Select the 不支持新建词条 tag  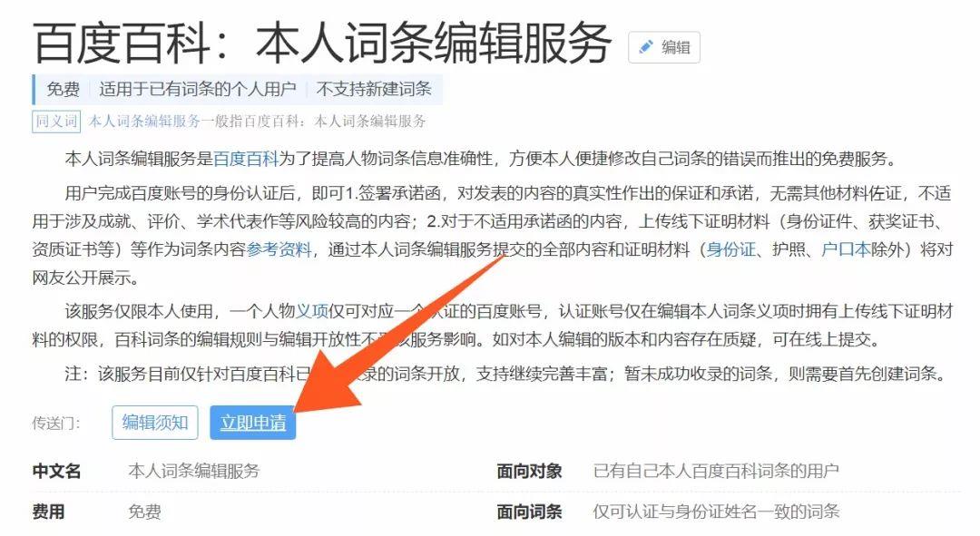tap(374, 89)
